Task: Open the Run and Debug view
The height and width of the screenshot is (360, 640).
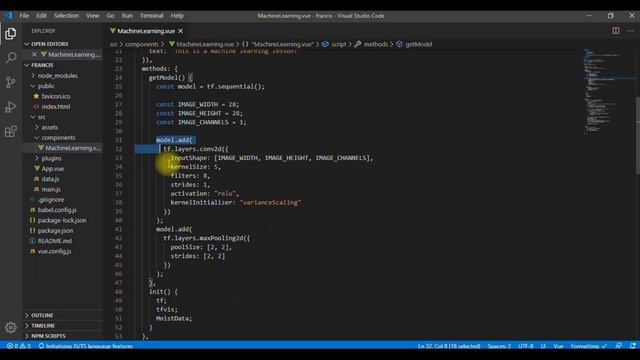Action: (x=11, y=107)
